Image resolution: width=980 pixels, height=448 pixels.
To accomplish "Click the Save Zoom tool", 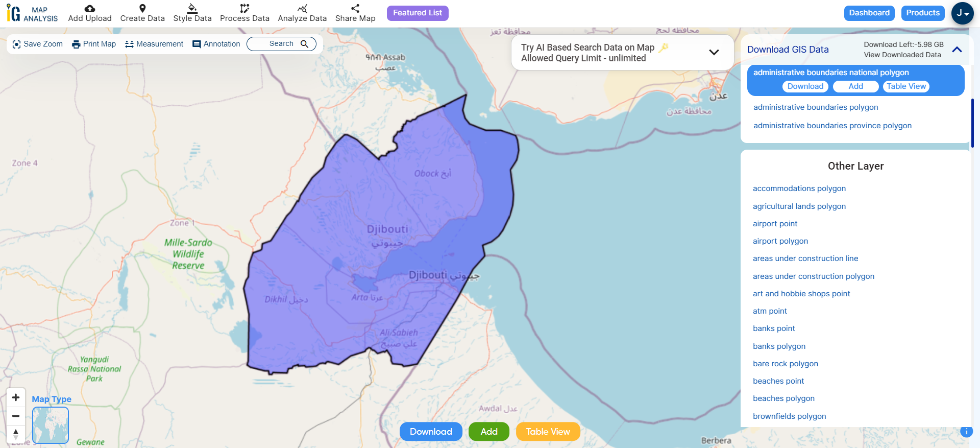I will (38, 44).
